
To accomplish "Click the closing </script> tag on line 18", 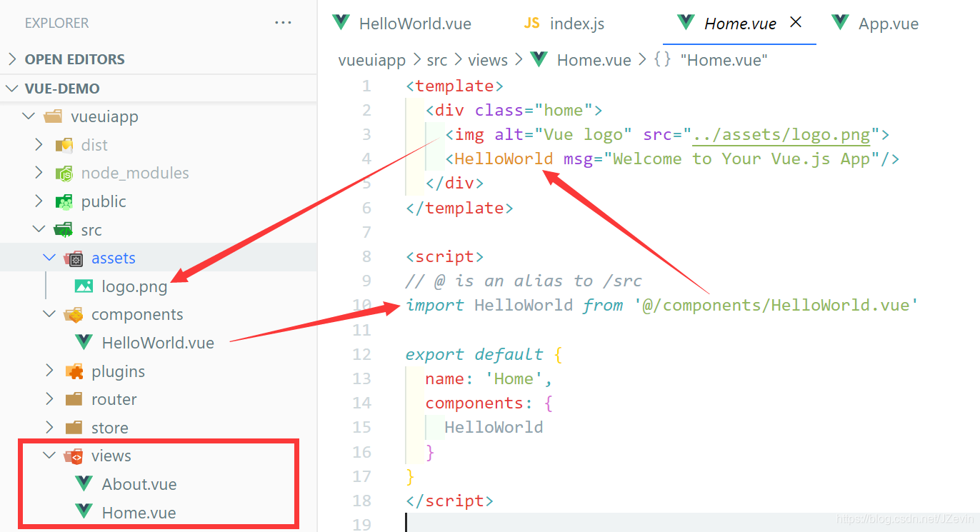I will [449, 501].
